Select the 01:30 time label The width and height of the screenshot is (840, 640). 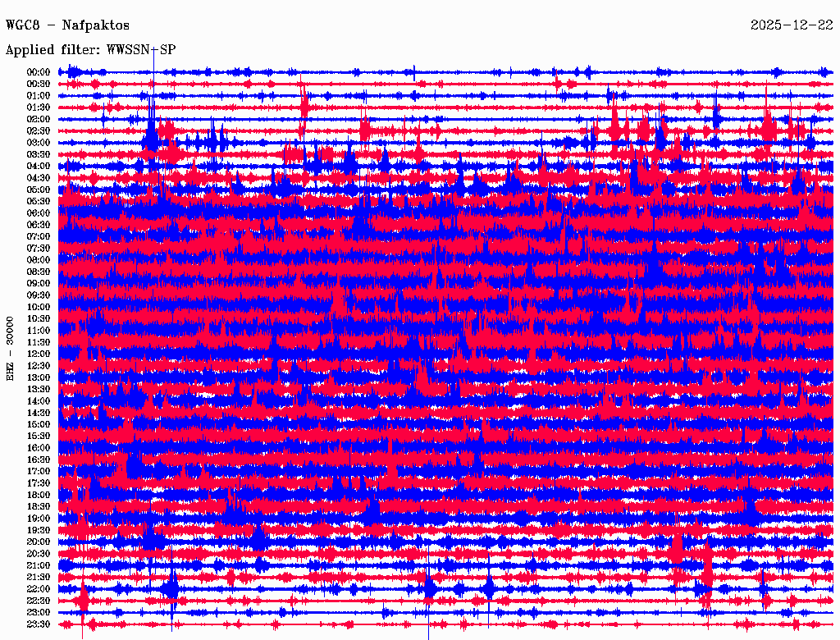pos(39,107)
